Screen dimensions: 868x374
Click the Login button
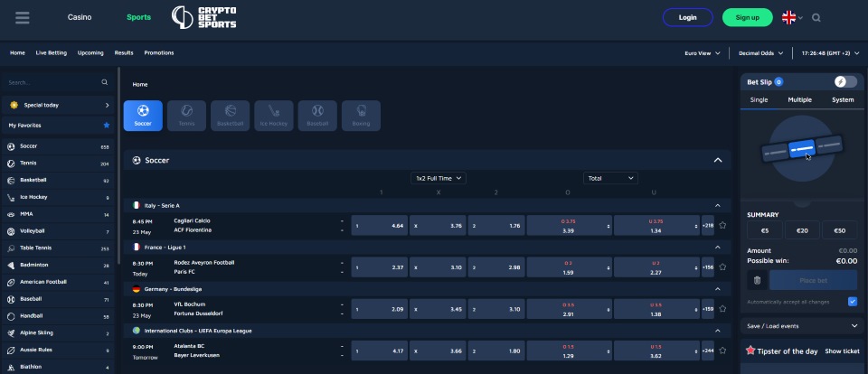687,18
